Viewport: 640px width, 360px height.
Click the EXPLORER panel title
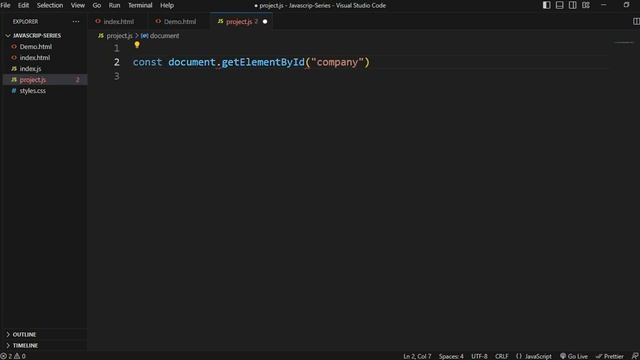click(25, 22)
